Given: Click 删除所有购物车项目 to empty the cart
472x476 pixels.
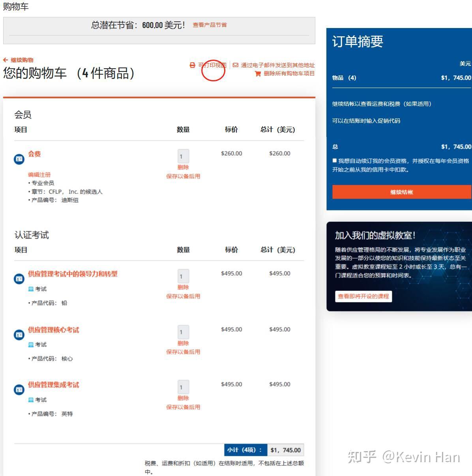Looking at the screenshot, I should click(289, 73).
